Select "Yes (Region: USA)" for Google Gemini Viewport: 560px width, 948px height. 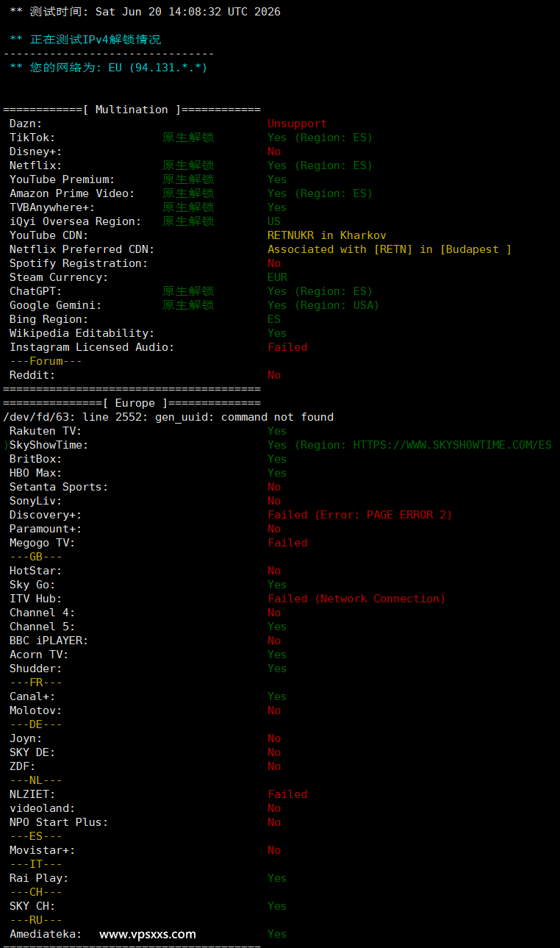click(x=323, y=305)
